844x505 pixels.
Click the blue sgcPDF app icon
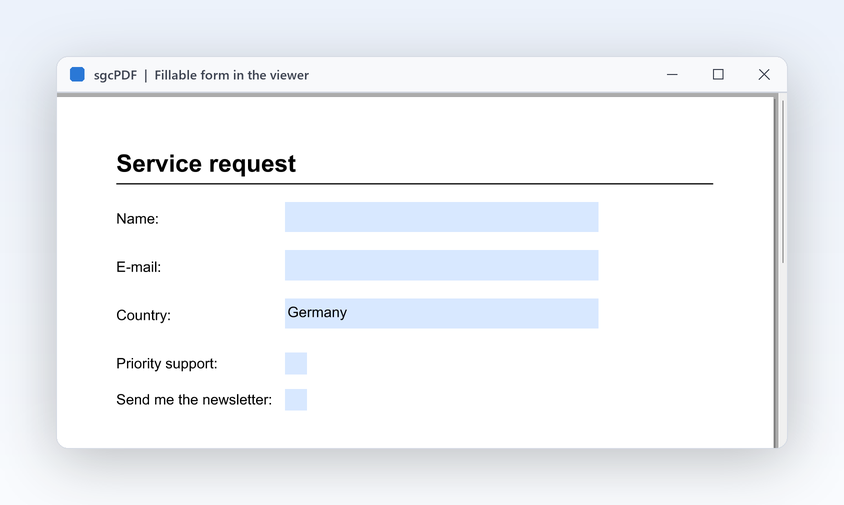[77, 74]
